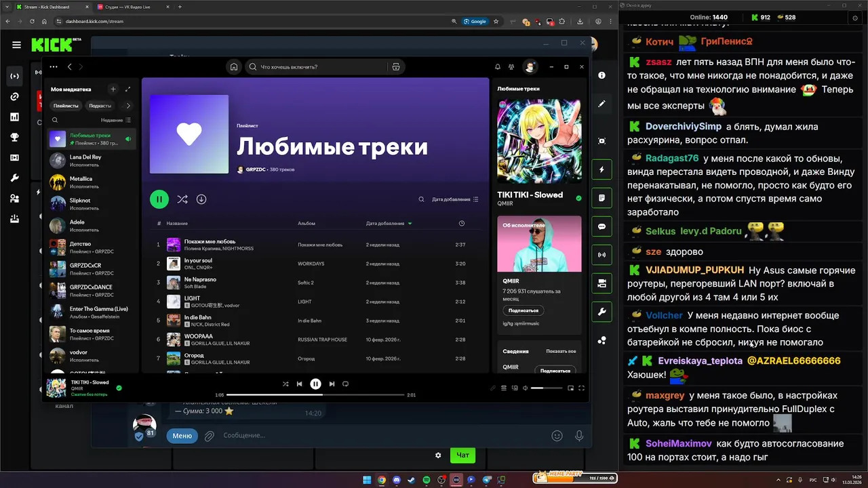The height and width of the screenshot is (488, 868).
Task: Click Kick wrench tools icon right sidebar
Action: point(601,312)
